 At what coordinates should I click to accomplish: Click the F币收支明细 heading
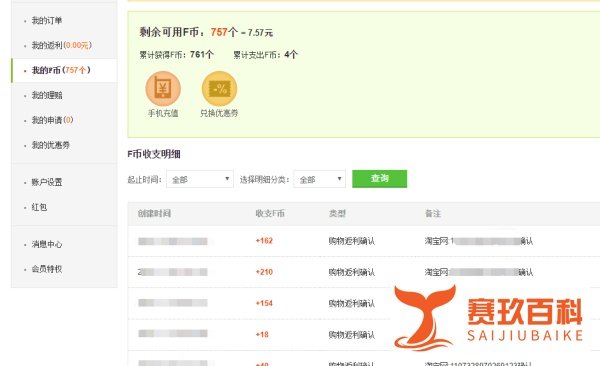coord(154,154)
